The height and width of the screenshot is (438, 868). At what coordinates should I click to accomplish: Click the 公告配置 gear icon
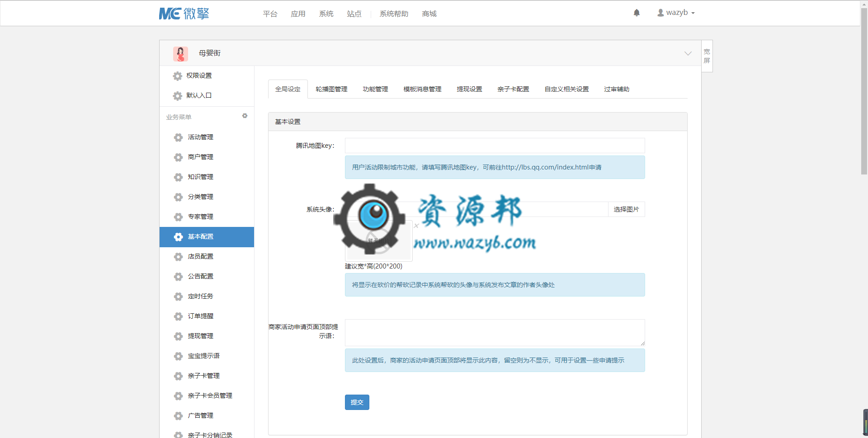tap(179, 277)
